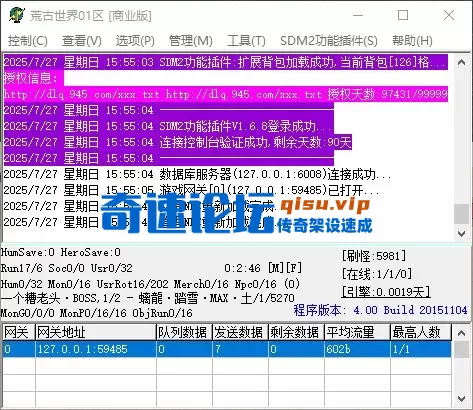Screen dimensions: 473x410
Task: Close the 荒古世界01区 window
Action: coord(449,15)
